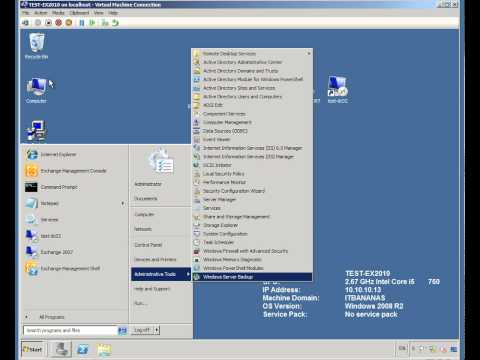Viewport: 480px width, 360px height.
Task: Open iSCSI Initiator
Action: 252,165
